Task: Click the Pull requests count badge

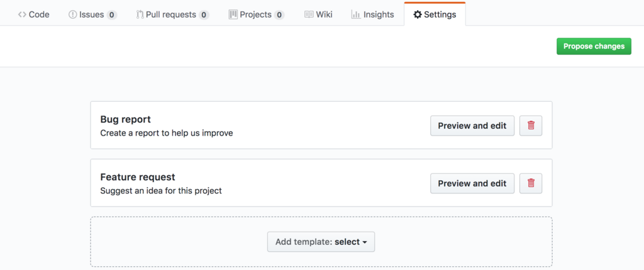Action: [x=204, y=14]
